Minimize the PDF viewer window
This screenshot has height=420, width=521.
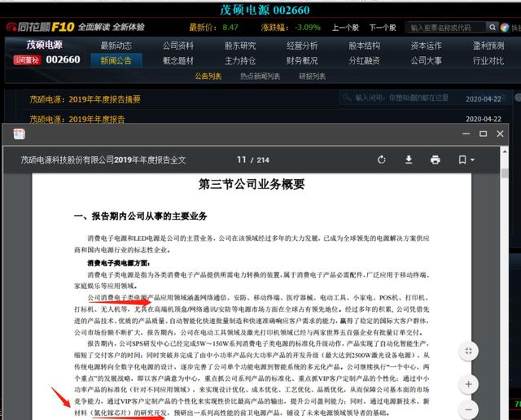pyautogui.click(x=466, y=133)
